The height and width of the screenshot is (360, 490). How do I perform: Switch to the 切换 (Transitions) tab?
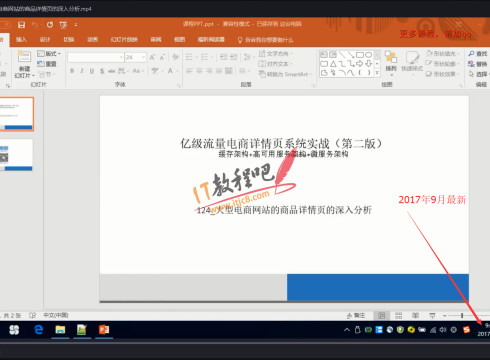(69, 40)
